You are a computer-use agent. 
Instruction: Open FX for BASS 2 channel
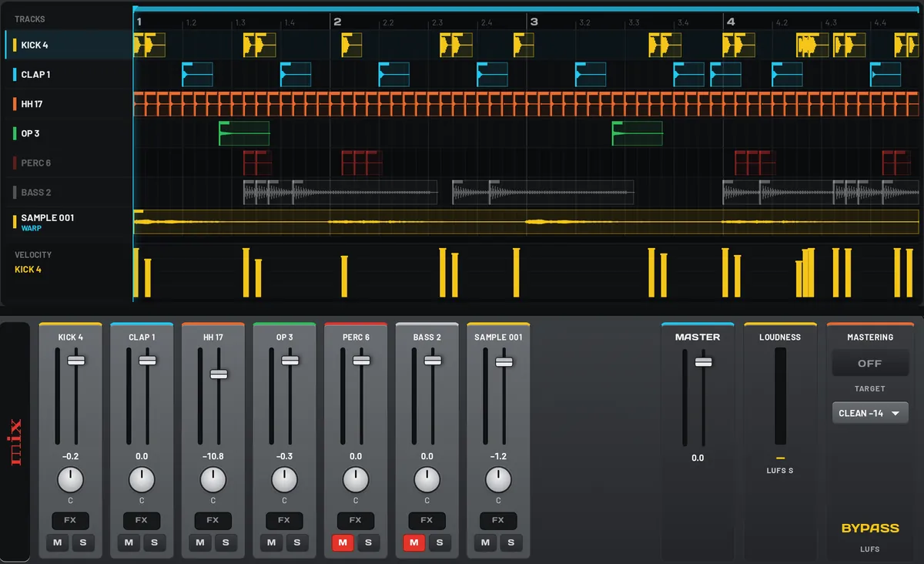click(x=427, y=520)
